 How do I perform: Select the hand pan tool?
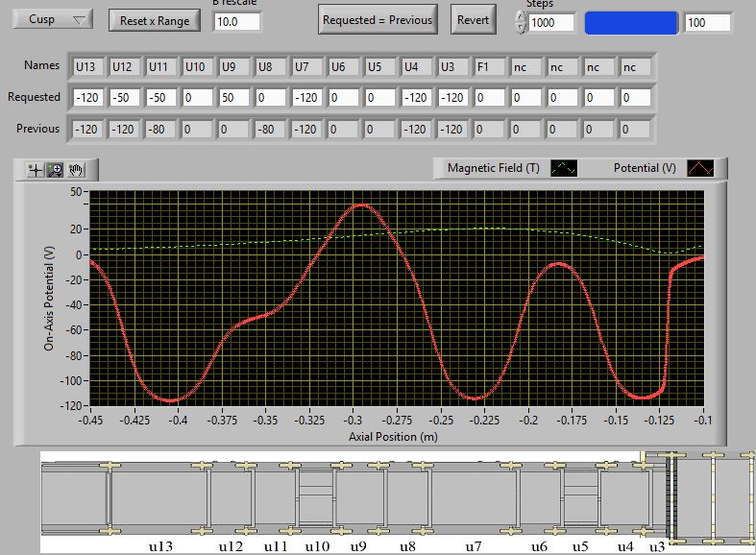[x=76, y=170]
